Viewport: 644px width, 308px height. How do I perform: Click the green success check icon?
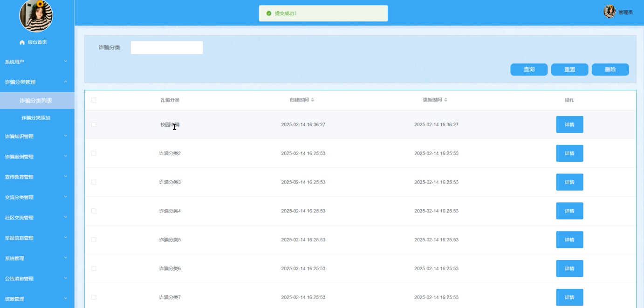(269, 14)
